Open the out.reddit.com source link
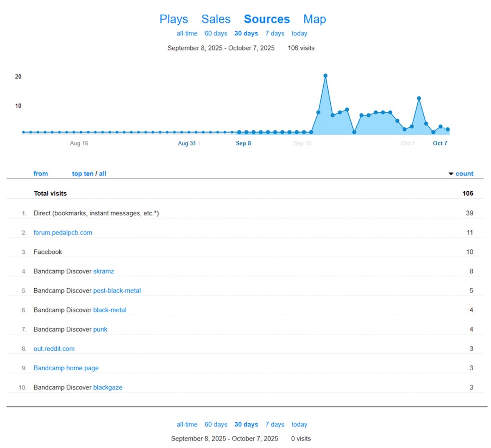Screen dimensions: 491x448 pyautogui.click(x=54, y=349)
